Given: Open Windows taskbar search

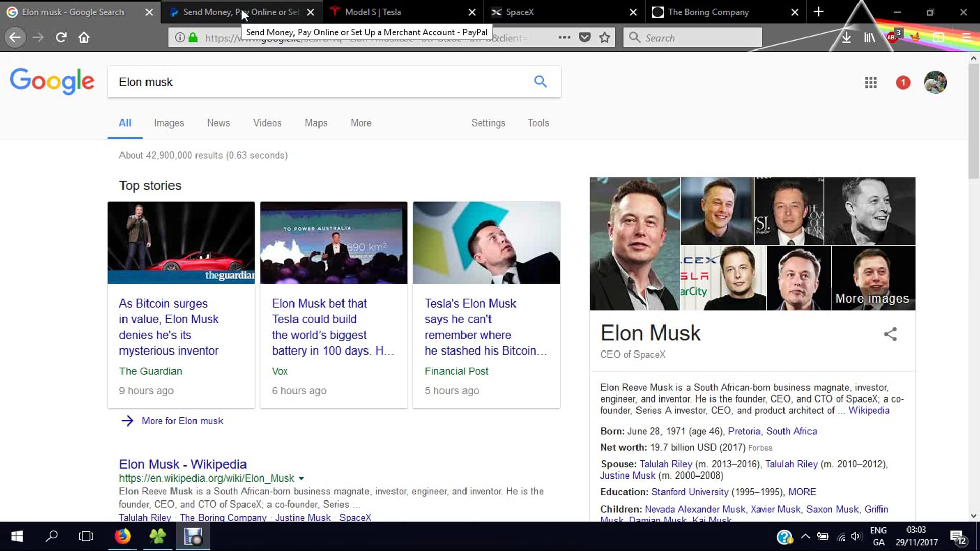Looking at the screenshot, I should click(52, 536).
